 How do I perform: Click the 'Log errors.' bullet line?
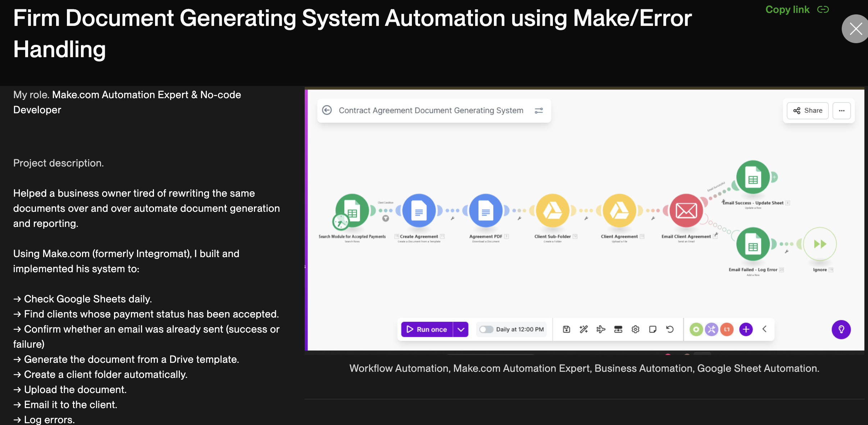[x=44, y=419]
